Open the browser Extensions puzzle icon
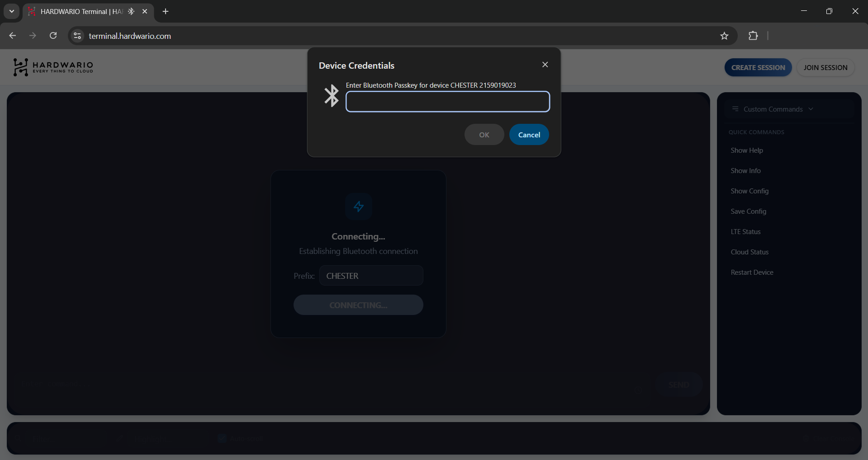The height and width of the screenshot is (460, 868). pyautogui.click(x=753, y=36)
